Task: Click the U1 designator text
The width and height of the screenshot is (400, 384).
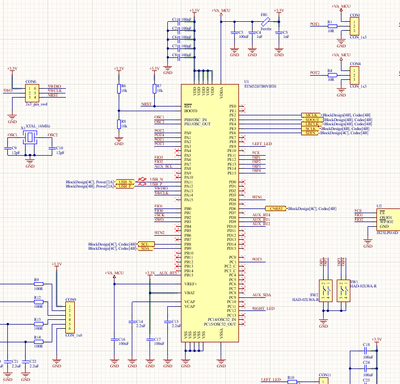Action: pos(246,81)
